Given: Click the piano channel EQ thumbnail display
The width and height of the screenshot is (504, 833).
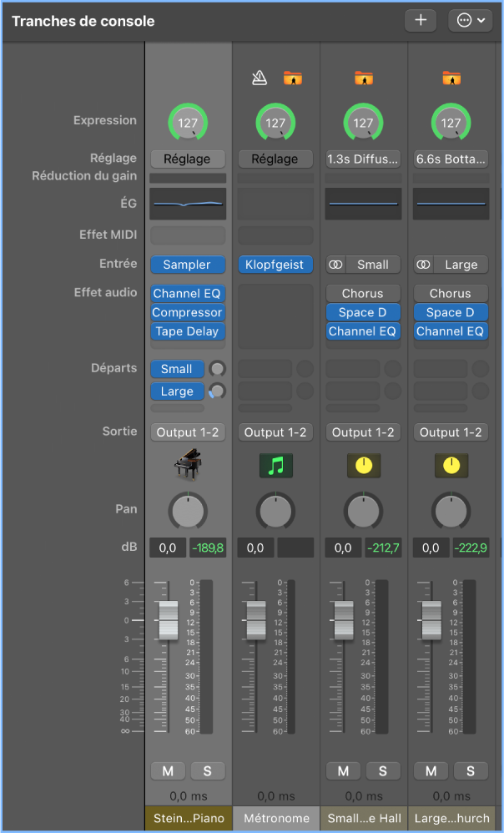Looking at the screenshot, I should click(x=188, y=204).
